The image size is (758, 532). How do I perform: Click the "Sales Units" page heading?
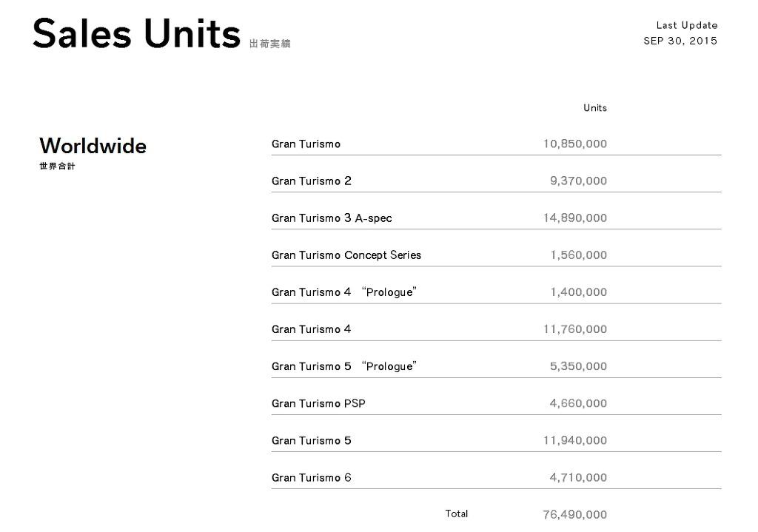136,34
